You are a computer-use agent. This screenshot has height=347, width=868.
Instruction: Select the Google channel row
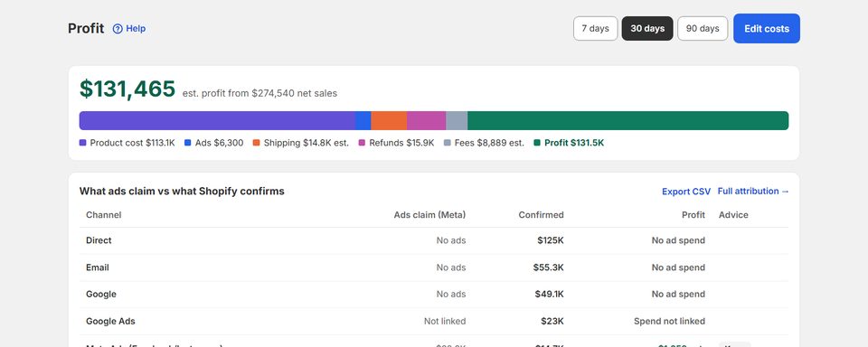coord(434,295)
